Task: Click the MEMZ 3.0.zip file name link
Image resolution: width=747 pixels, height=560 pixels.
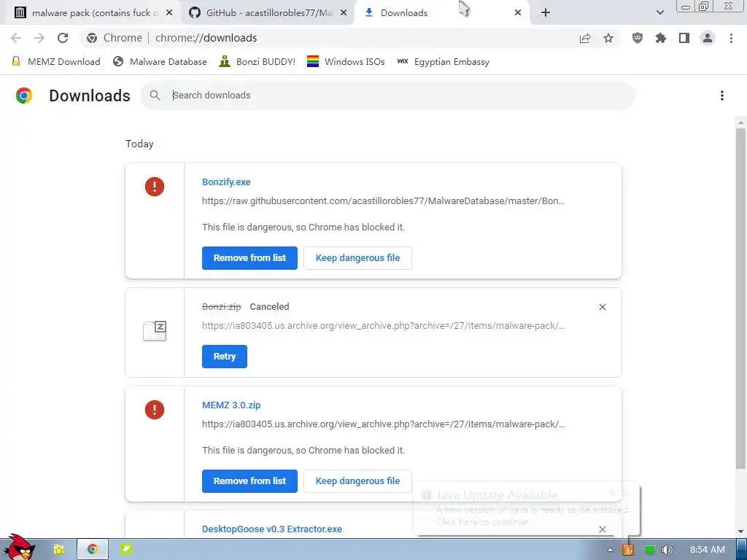Action: tap(231, 405)
